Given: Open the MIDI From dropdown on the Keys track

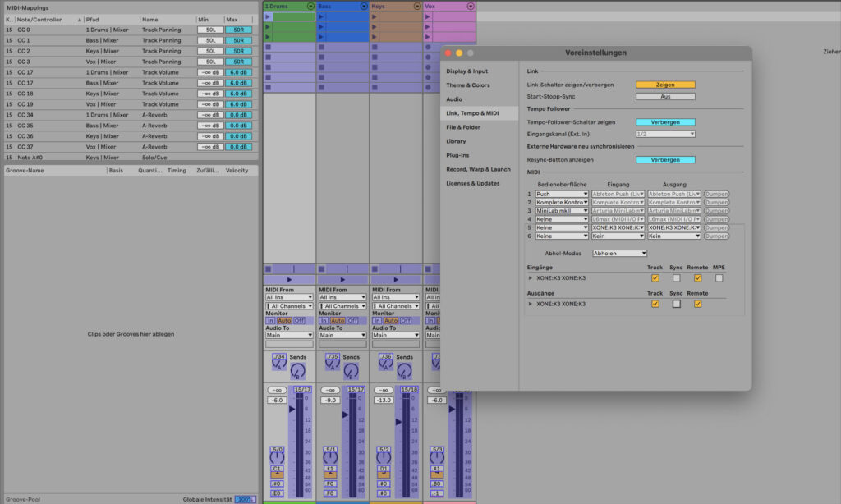Looking at the screenshot, I should coord(394,297).
